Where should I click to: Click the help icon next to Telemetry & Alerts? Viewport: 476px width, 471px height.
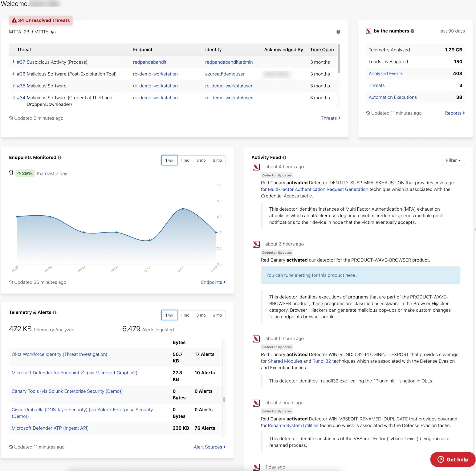pyautogui.click(x=54, y=312)
